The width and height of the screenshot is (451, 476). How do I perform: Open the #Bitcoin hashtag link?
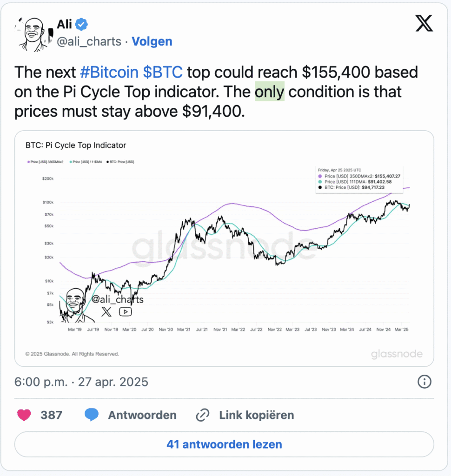tap(109, 72)
